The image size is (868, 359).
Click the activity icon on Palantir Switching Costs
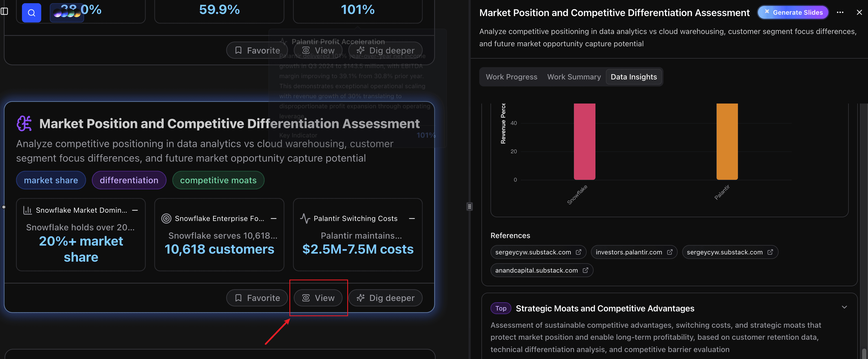click(305, 218)
